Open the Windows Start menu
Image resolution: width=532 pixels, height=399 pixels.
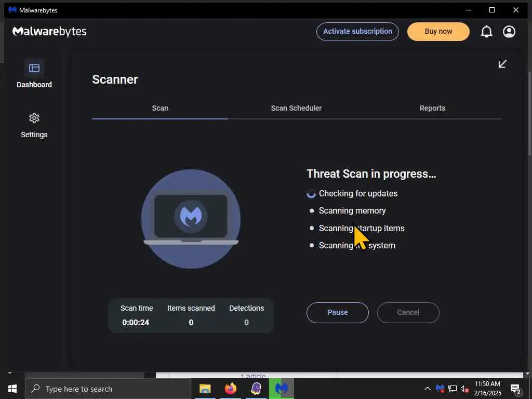coord(12,389)
